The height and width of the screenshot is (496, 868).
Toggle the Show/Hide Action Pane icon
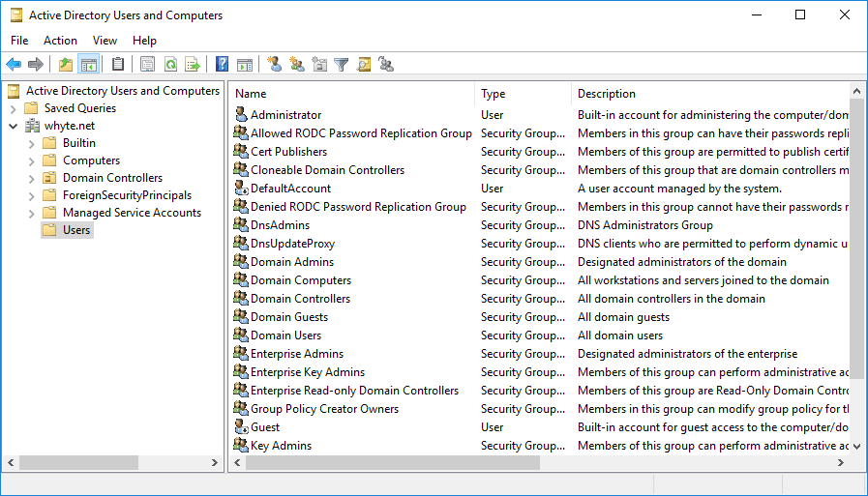(245, 65)
